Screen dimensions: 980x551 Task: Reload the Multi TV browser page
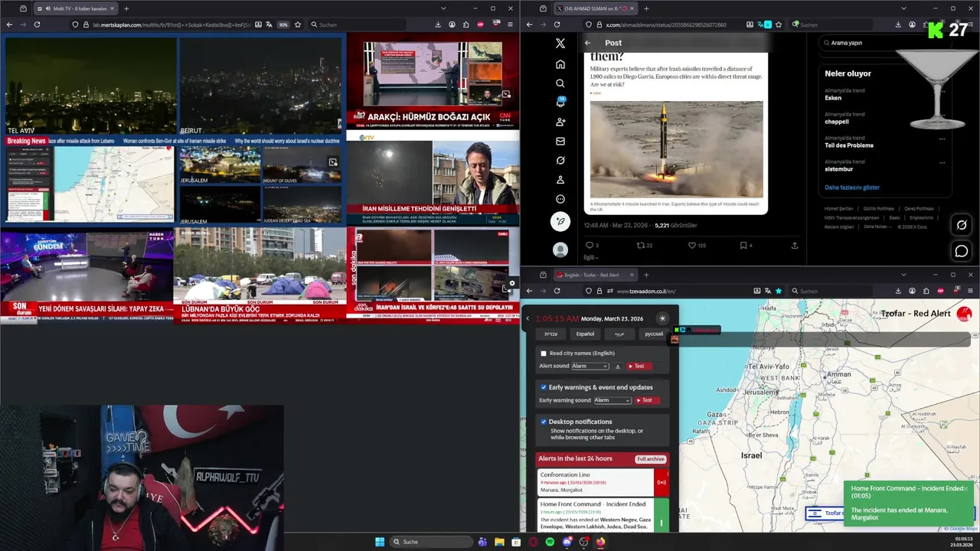(x=37, y=24)
